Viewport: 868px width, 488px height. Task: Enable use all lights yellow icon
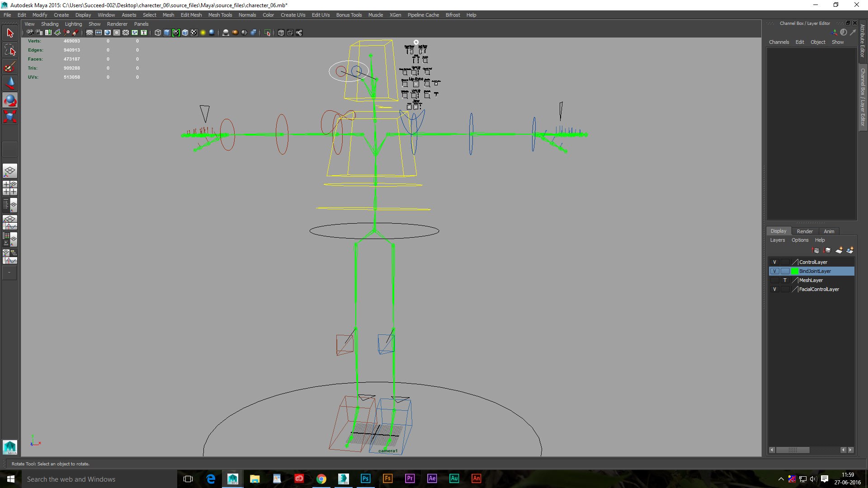[x=203, y=33]
